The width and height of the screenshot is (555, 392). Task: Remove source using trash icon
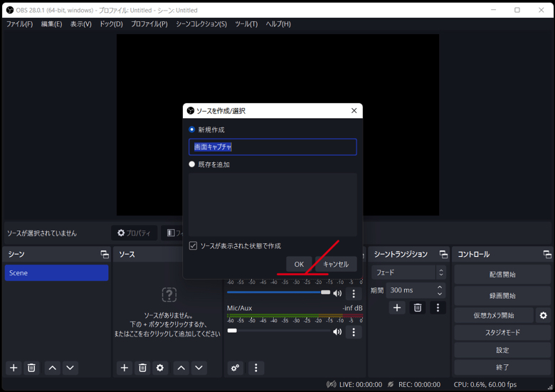[142, 368]
